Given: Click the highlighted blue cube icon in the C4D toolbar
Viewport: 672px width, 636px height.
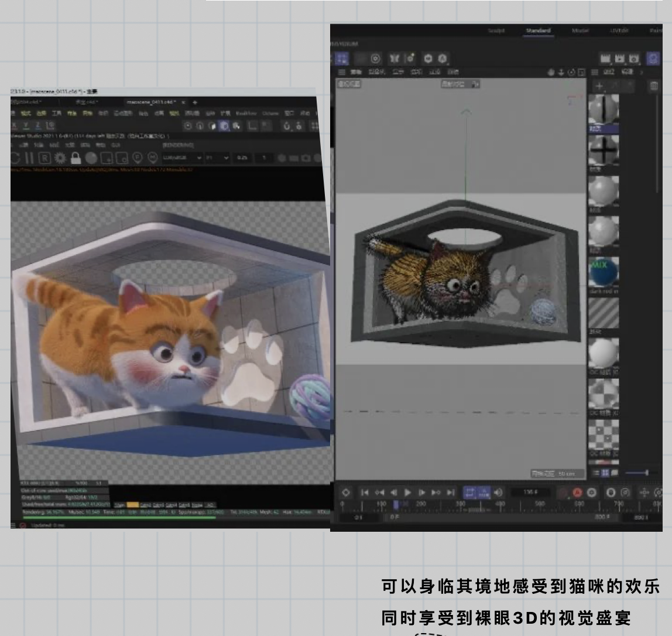Looking at the screenshot, I should [224, 126].
